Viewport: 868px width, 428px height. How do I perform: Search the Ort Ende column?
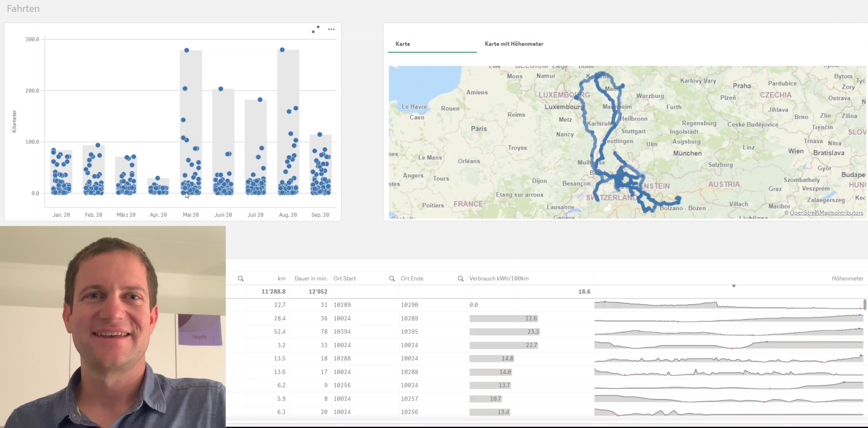[x=460, y=279]
